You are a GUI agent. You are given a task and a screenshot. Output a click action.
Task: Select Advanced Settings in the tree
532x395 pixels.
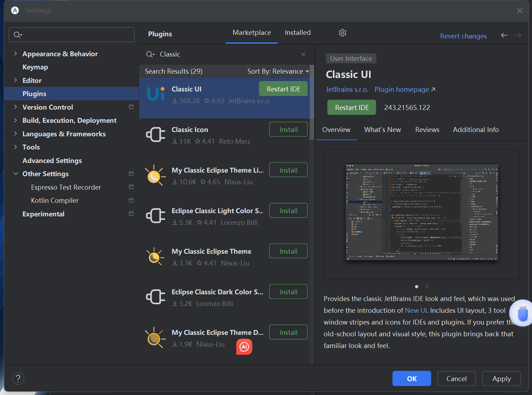52,160
